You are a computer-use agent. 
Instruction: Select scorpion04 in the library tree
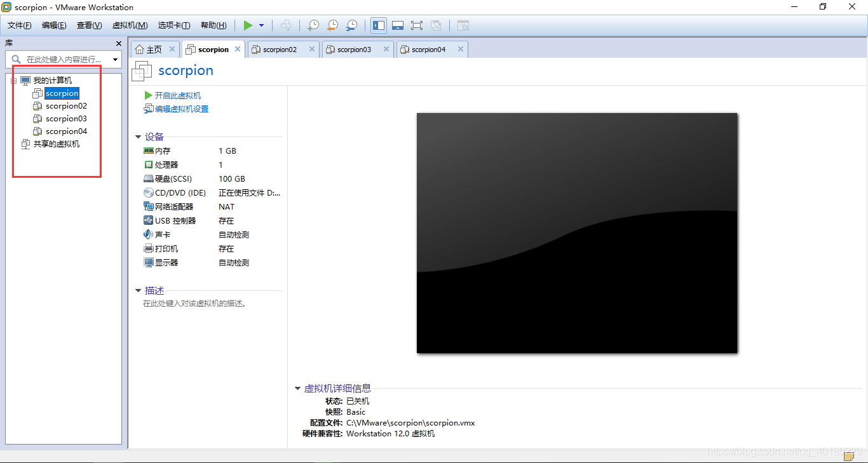tap(66, 131)
